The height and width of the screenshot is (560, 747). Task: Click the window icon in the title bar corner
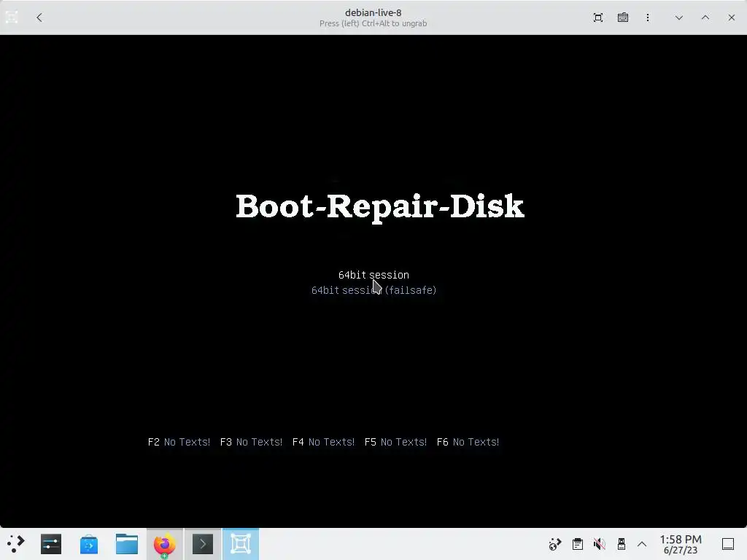(12, 17)
